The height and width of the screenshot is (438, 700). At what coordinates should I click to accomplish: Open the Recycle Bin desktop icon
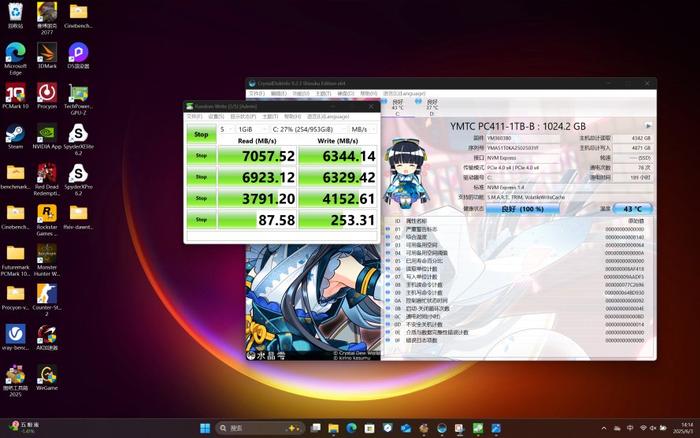tap(15, 16)
